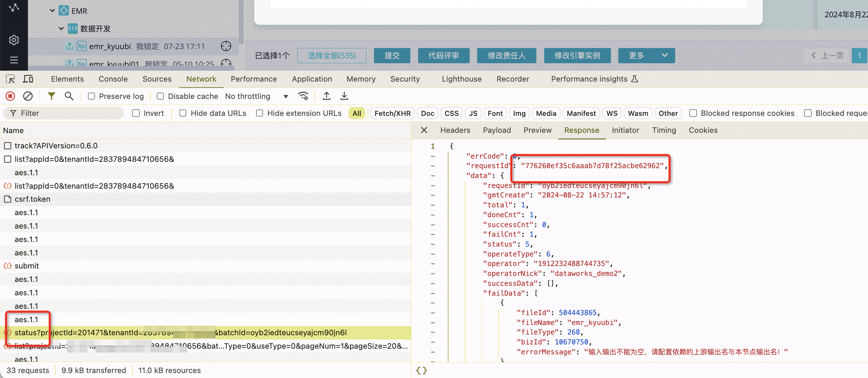This screenshot has width=868, height=378.
Task: Collapse the "data" object in response
Action: 433,176
